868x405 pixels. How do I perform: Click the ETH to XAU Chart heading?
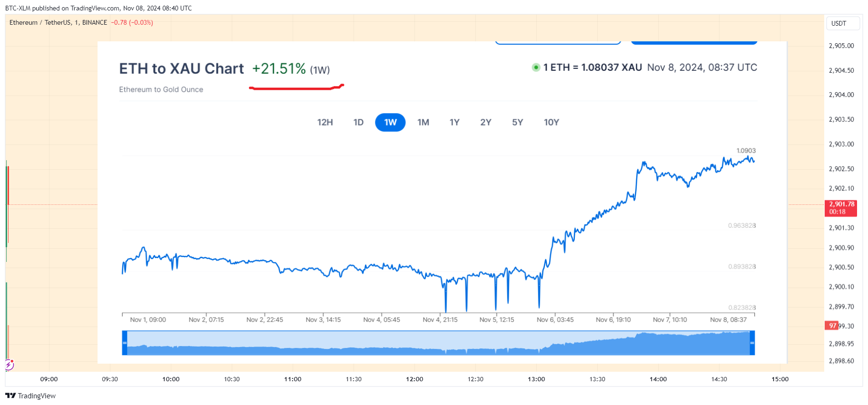[181, 68]
